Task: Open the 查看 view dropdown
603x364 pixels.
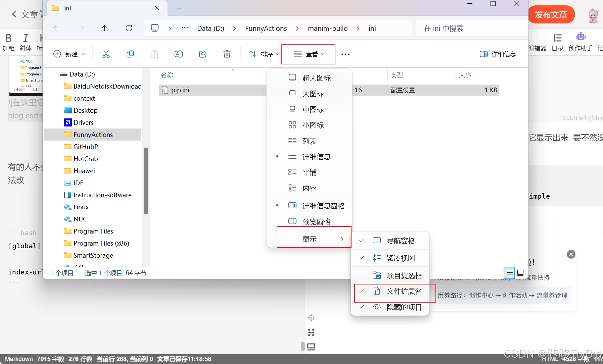Action: coord(309,54)
